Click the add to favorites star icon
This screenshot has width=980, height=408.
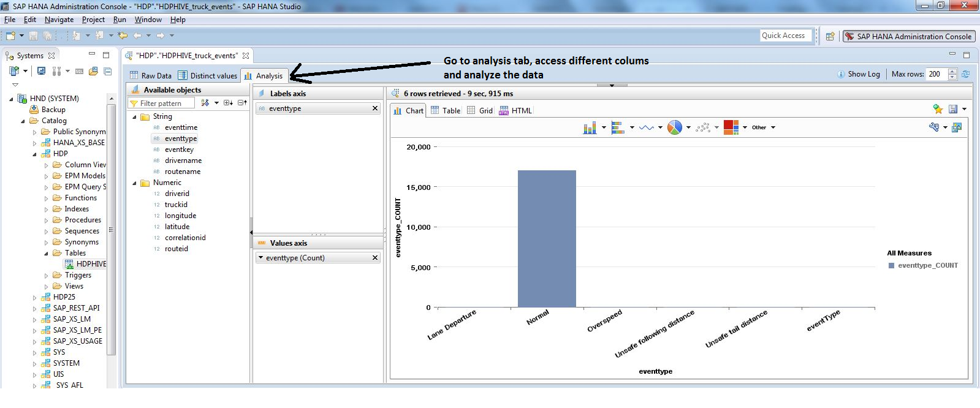click(938, 109)
